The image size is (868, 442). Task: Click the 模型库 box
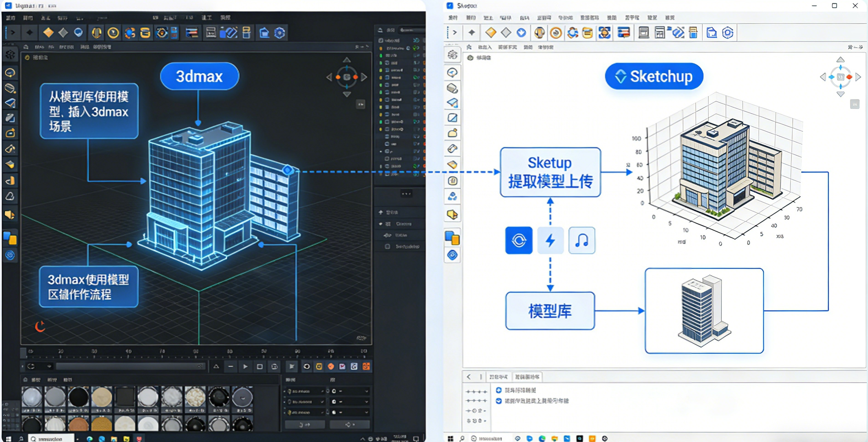[x=550, y=311]
